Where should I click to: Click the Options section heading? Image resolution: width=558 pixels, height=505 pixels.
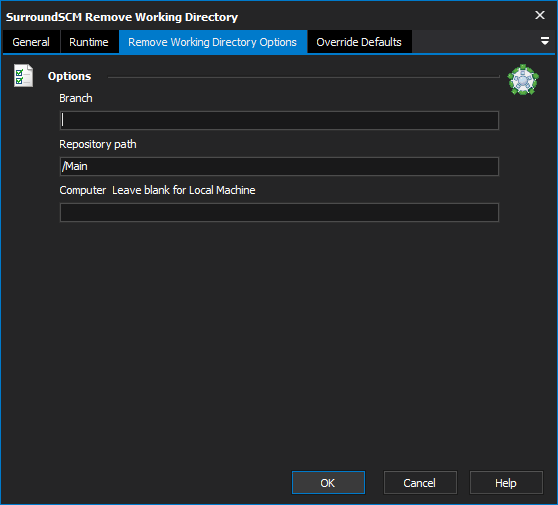(x=69, y=76)
